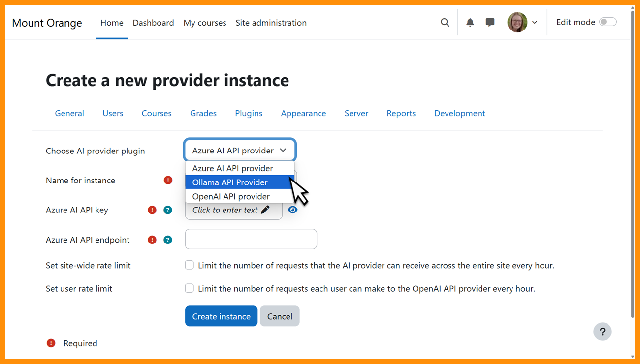640x364 pixels.
Task: Click the floating question mark help icon
Action: 602,332
